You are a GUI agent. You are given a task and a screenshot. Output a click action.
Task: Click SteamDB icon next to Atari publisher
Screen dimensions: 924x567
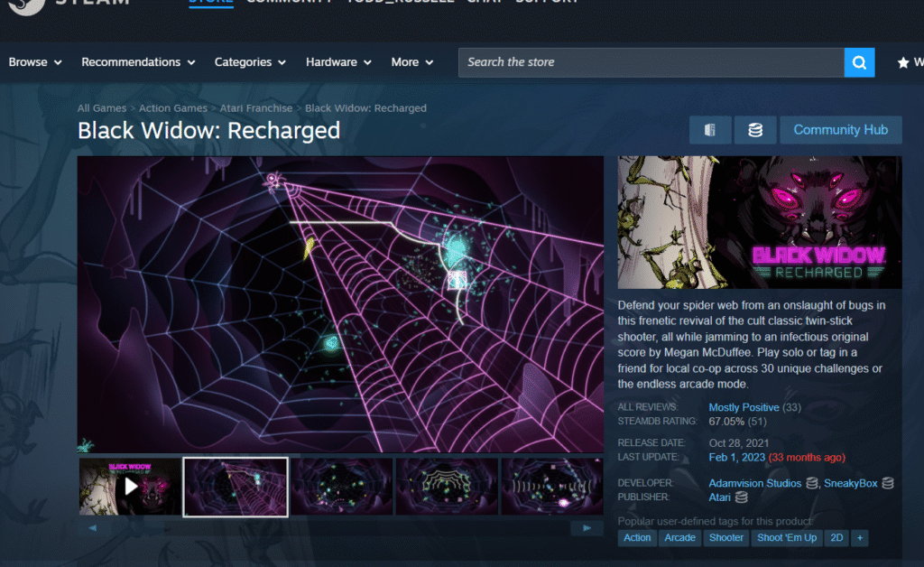742,497
